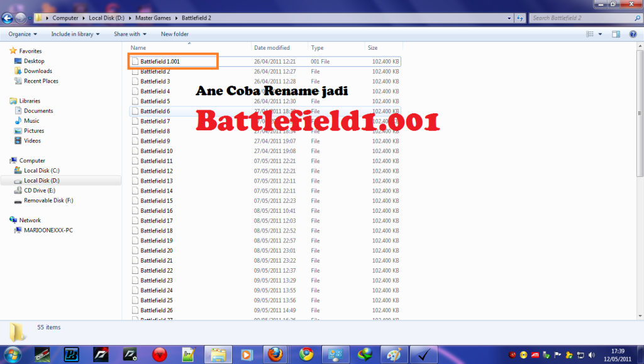Screen dimensions: 644x364
Task: Create a New folder
Action: pyautogui.click(x=175, y=34)
